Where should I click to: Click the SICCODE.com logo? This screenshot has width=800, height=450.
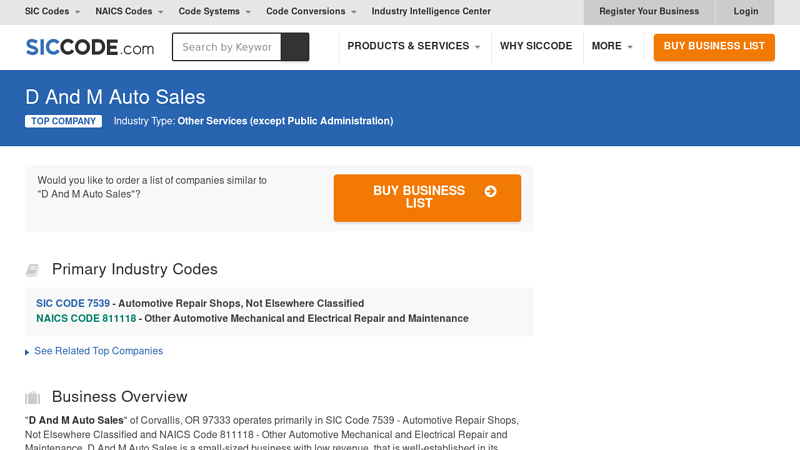89,47
